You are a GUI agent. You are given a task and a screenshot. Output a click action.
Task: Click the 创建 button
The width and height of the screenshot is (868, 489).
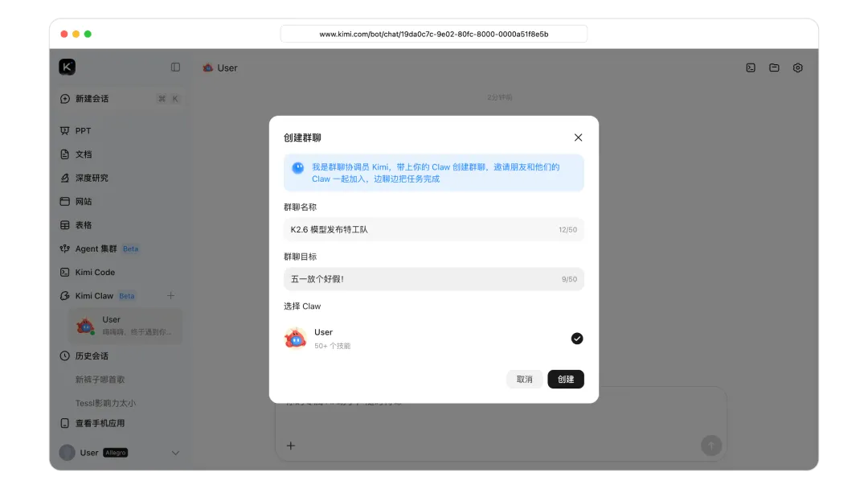pyautogui.click(x=566, y=380)
